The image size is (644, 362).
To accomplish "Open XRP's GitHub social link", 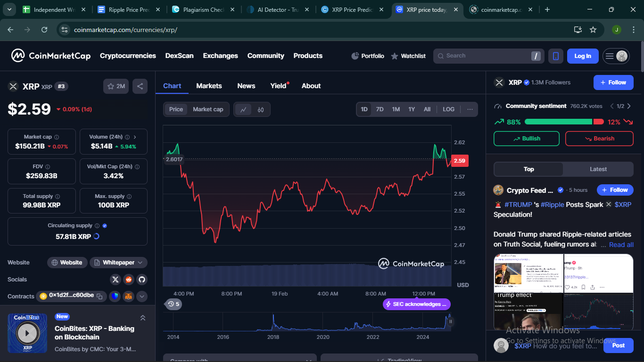I will pyautogui.click(x=142, y=280).
